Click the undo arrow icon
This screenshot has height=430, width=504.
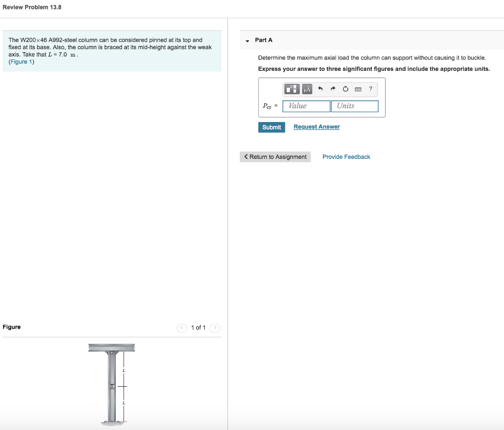pyautogui.click(x=320, y=89)
